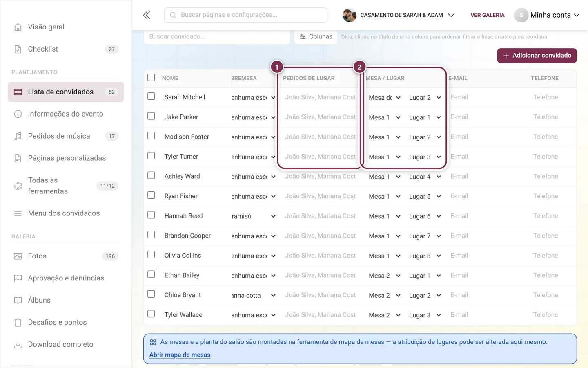Click the Pedidos de música note icon
This screenshot has height=368, width=588.
[18, 136]
